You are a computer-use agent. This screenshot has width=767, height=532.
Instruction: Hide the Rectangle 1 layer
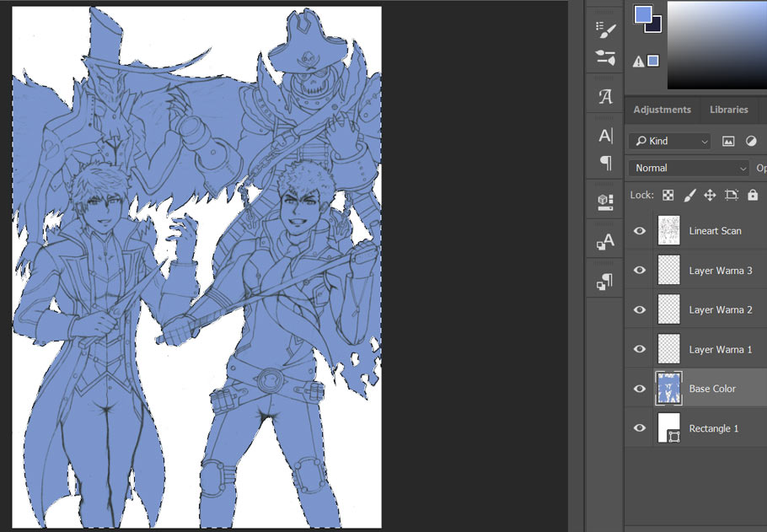tap(640, 427)
